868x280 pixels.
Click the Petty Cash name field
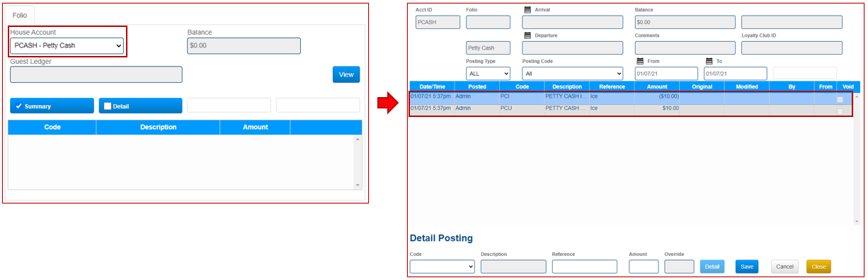488,48
